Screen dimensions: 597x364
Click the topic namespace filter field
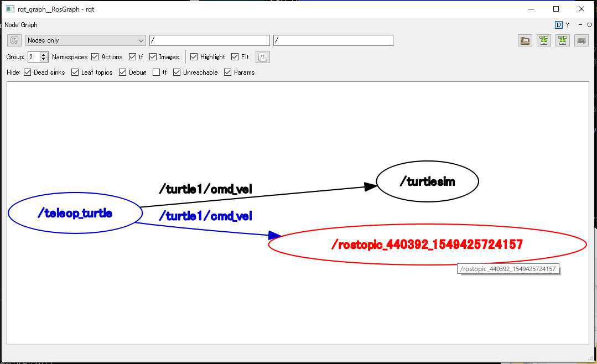click(333, 40)
